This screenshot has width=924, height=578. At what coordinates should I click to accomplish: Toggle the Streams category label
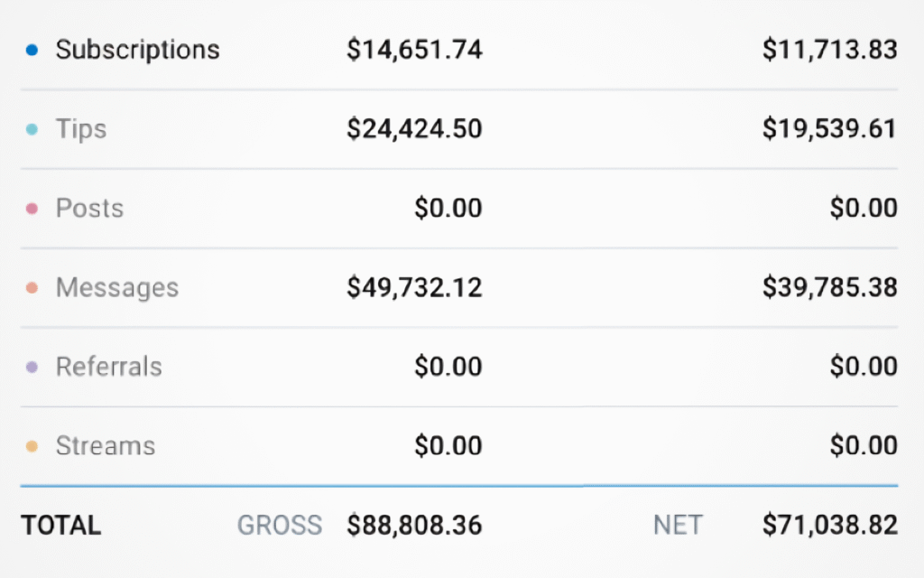pyautogui.click(x=106, y=446)
